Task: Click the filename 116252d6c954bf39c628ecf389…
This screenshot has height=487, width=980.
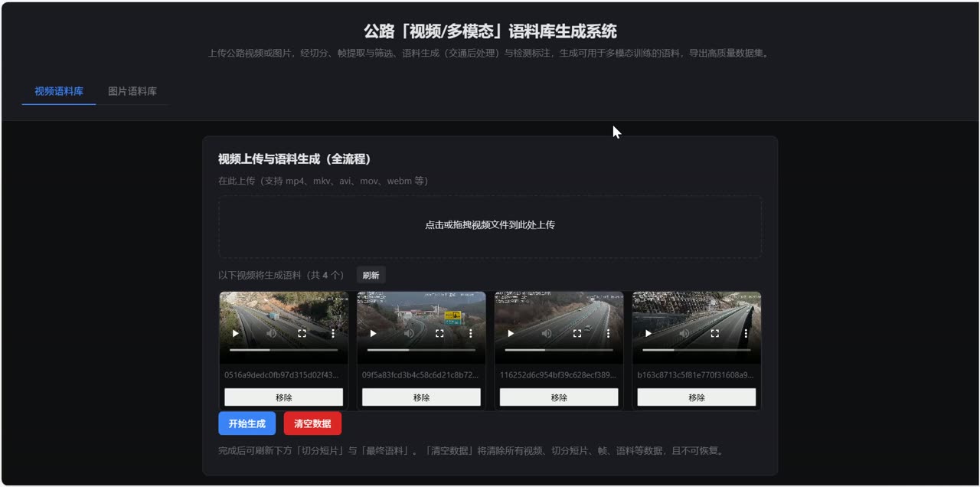Action: point(559,375)
